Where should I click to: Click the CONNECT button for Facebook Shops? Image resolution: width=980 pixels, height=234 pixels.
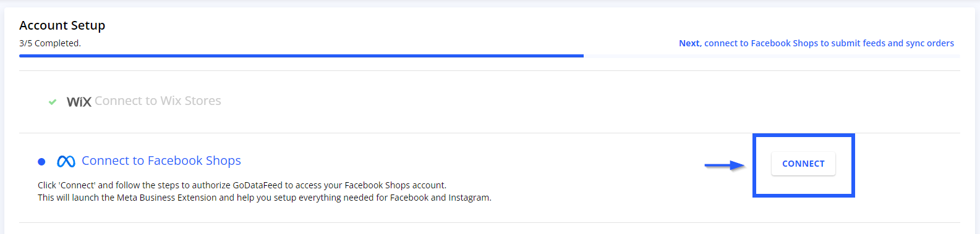pyautogui.click(x=803, y=164)
